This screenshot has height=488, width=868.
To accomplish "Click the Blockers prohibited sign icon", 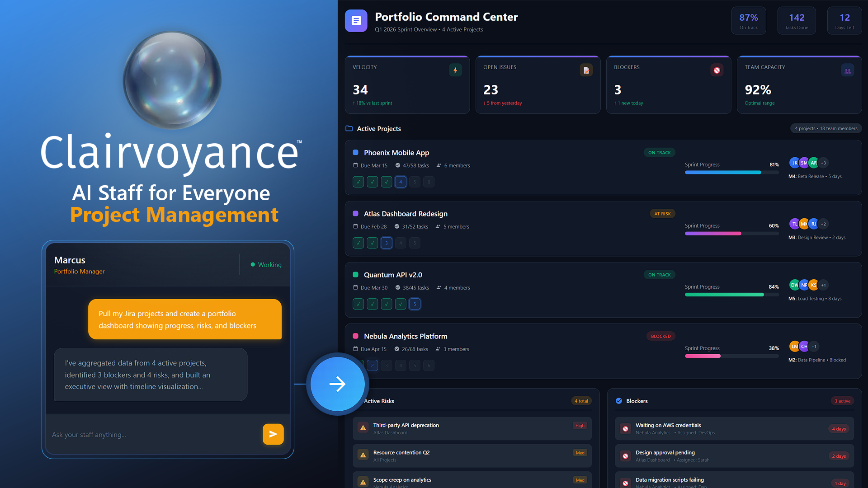I will pos(717,70).
